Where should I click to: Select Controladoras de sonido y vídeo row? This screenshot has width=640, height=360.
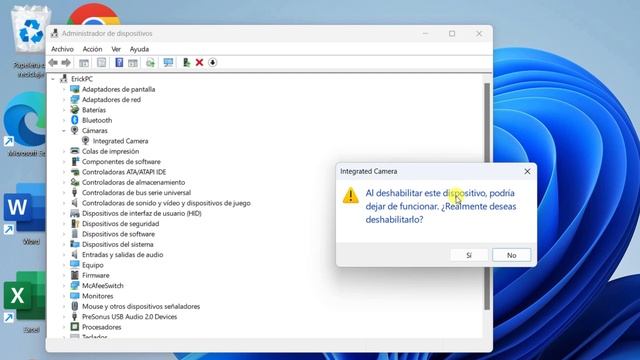pos(166,203)
